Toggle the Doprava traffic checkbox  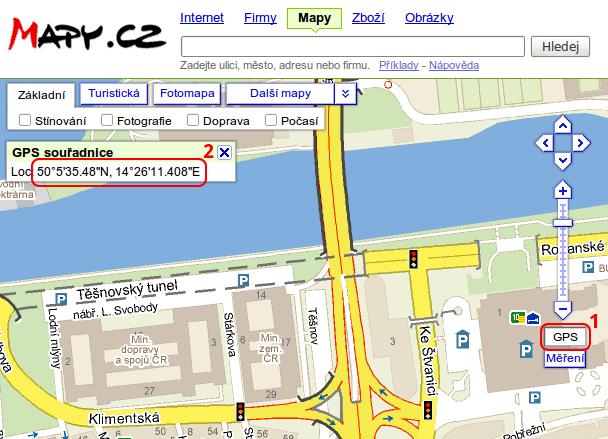point(193,120)
